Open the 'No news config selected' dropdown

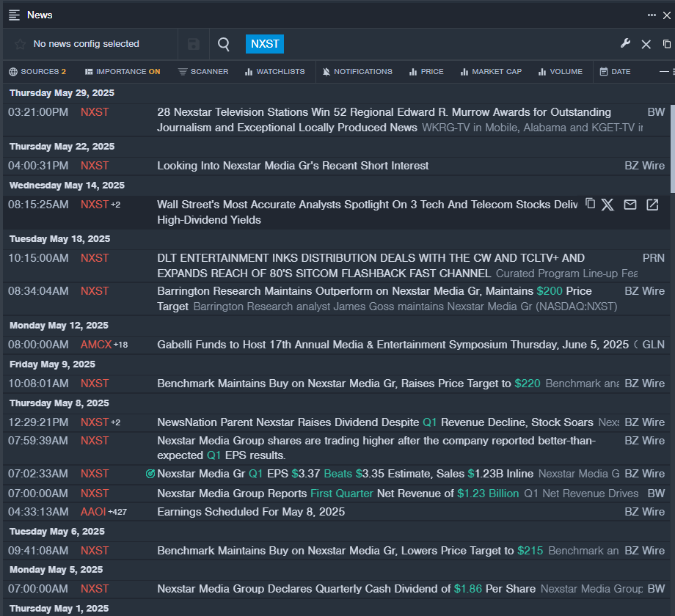86,44
